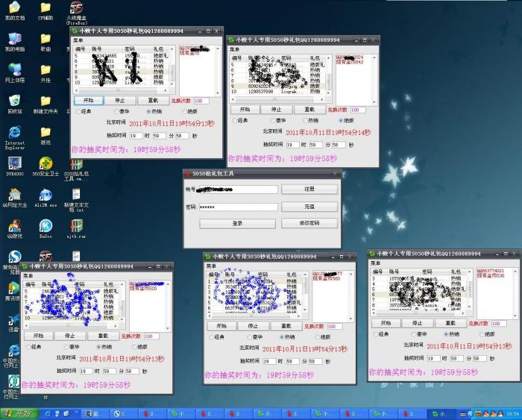The height and width of the screenshot is (420, 522).
Task: Open 菜单 menu in the lower-middle SOSO window
Action: pyautogui.click(x=211, y=266)
